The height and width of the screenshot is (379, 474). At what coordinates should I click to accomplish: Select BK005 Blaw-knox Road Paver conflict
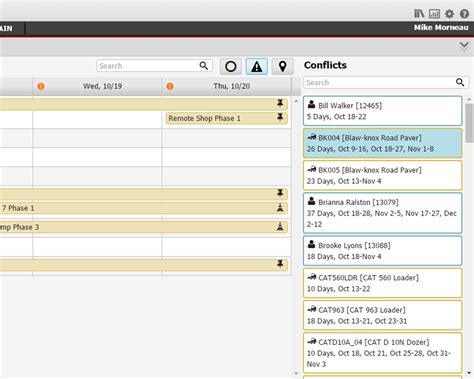(x=383, y=175)
